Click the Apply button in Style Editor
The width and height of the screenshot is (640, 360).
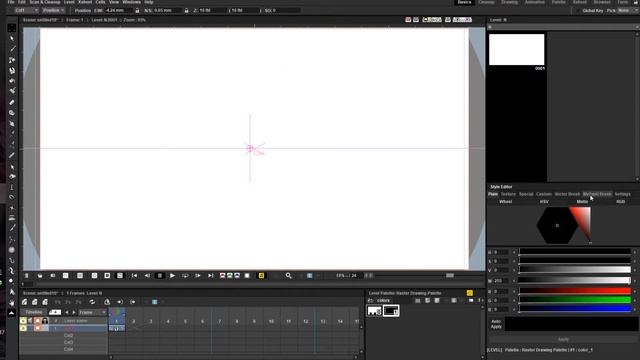click(563, 340)
